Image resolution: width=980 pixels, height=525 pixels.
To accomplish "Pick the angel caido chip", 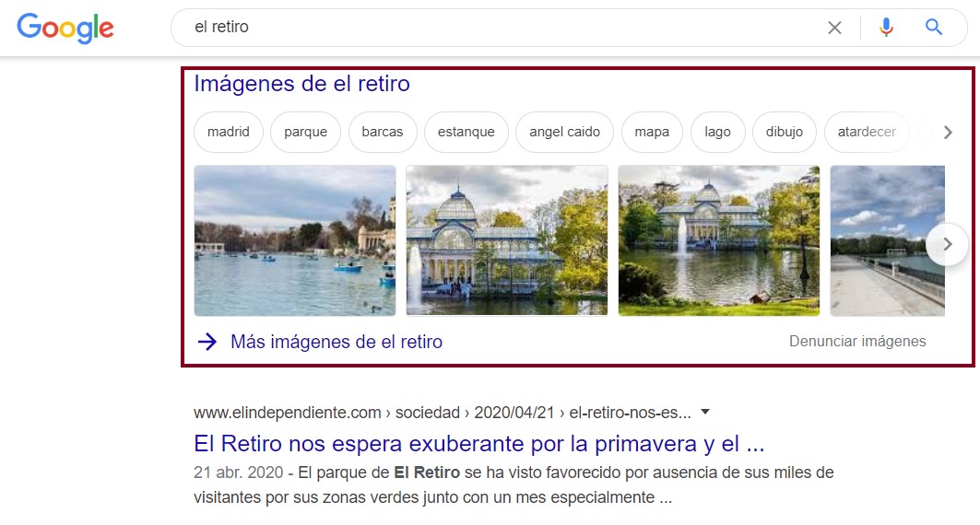I will click(564, 132).
